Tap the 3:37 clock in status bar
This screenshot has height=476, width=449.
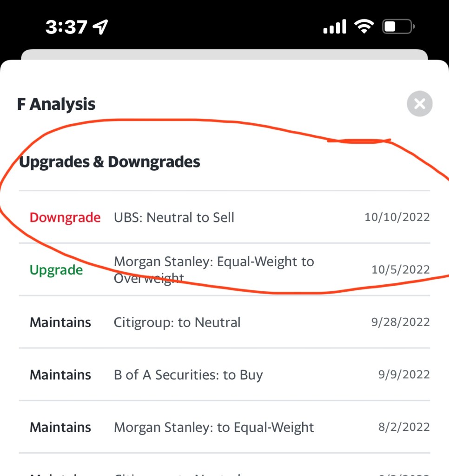coord(66,27)
